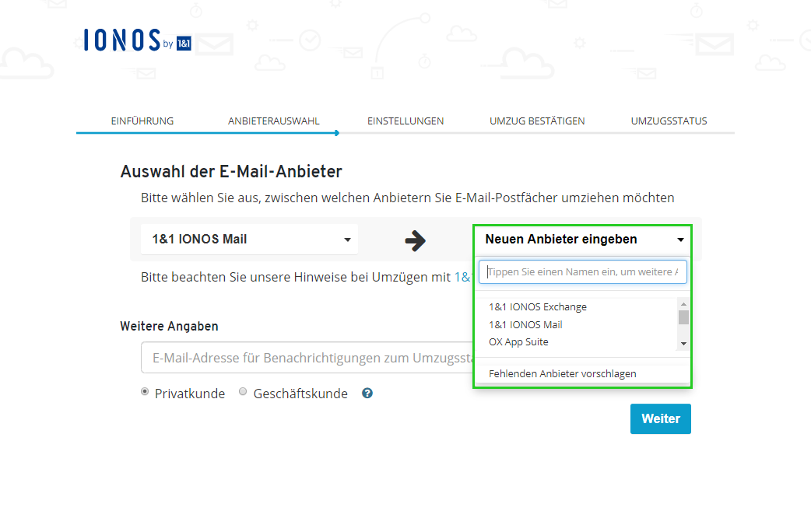Click the Weiter button
The width and height of the screenshot is (811, 532).
[x=661, y=418]
